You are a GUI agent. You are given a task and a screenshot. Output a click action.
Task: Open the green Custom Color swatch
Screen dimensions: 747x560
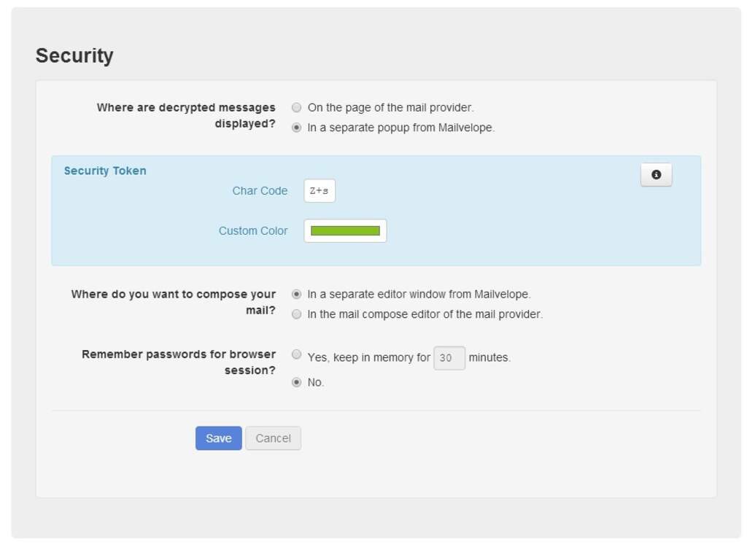[345, 231]
